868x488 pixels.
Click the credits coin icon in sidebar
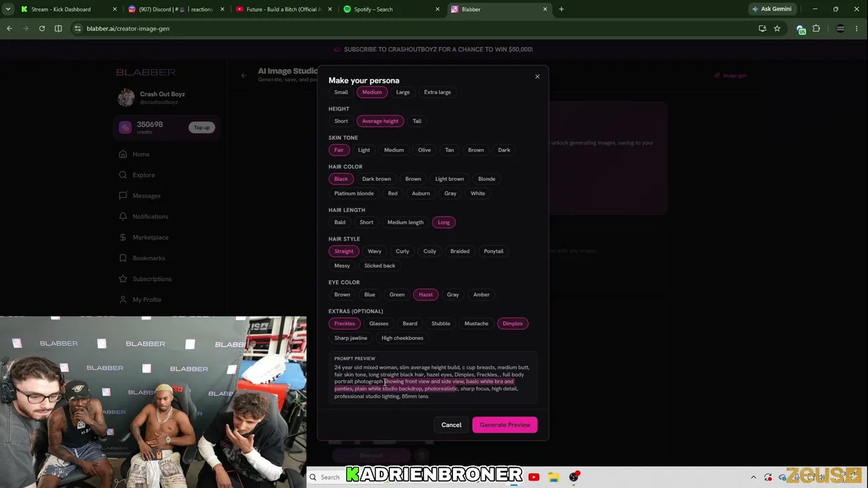coord(125,127)
